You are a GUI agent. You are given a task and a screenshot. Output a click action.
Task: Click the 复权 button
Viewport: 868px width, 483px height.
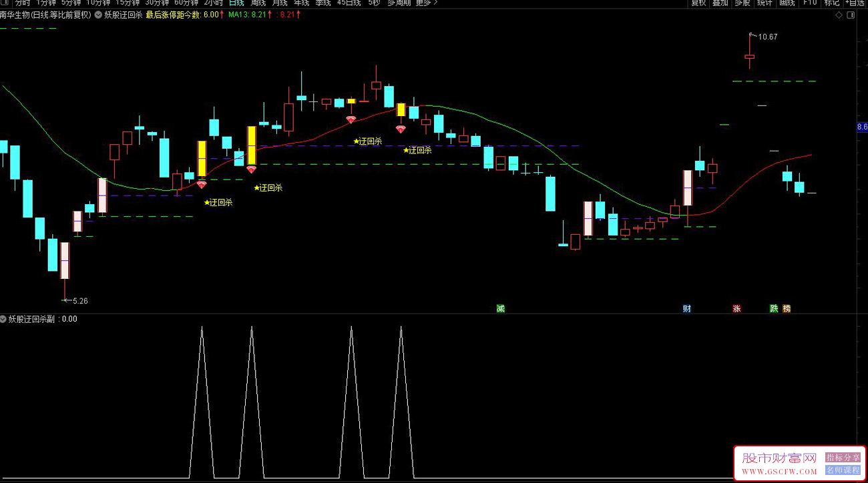699,3
